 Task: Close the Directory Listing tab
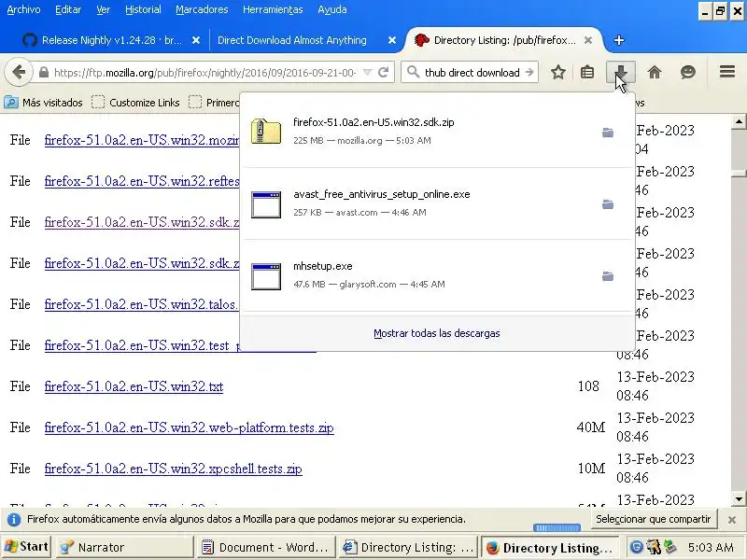[x=588, y=40]
